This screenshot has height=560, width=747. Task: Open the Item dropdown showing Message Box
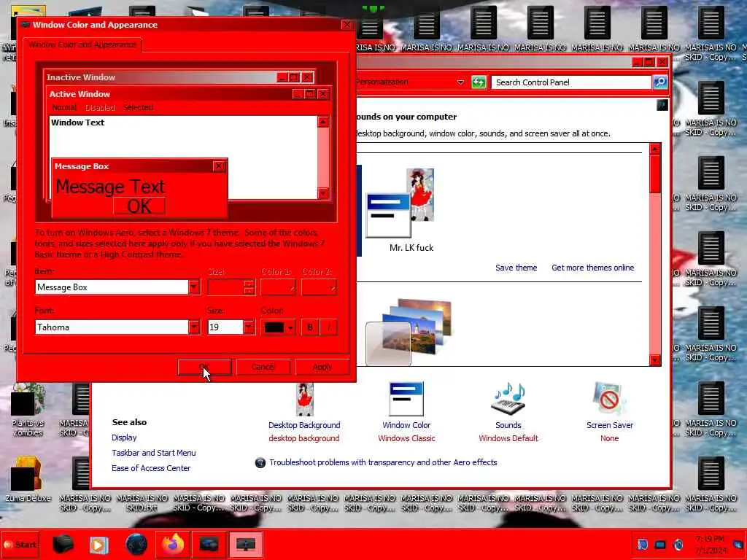tap(194, 287)
